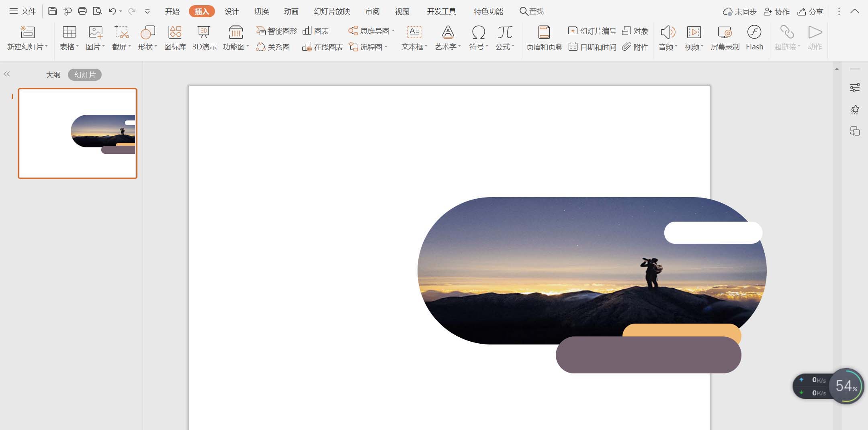
Task: Select slide 1 thumbnail in panel
Action: [x=78, y=133]
